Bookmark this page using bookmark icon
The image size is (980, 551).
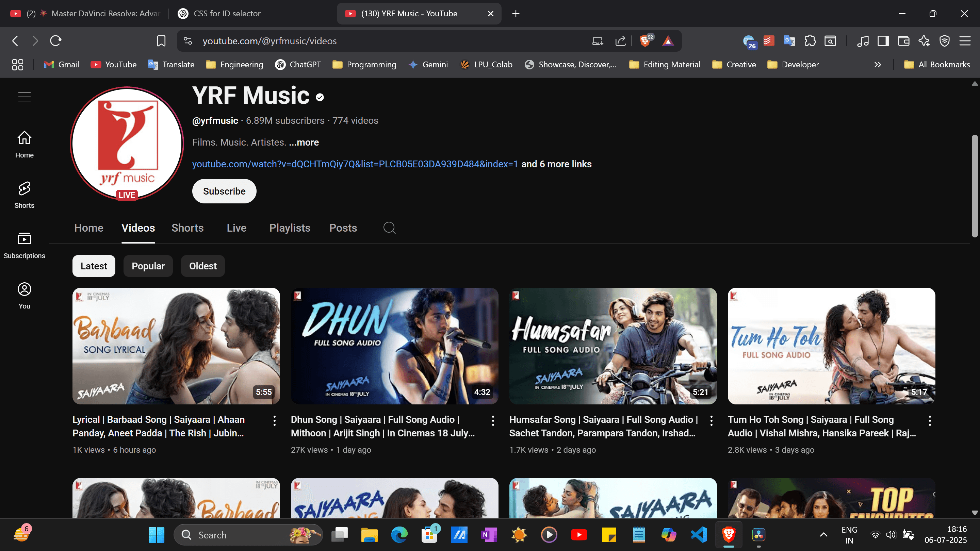(x=161, y=41)
